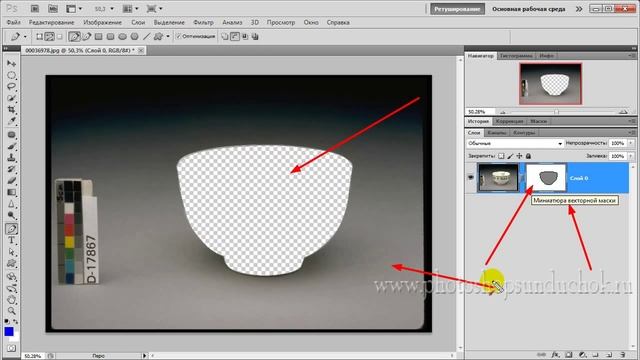The height and width of the screenshot is (360, 640).
Task: Toggle lock position cross icon
Action: 519,156
